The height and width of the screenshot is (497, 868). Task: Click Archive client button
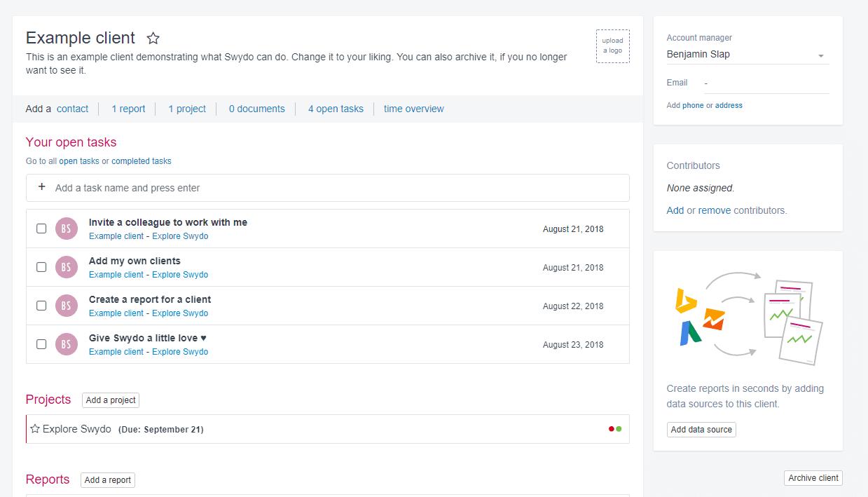pos(813,478)
